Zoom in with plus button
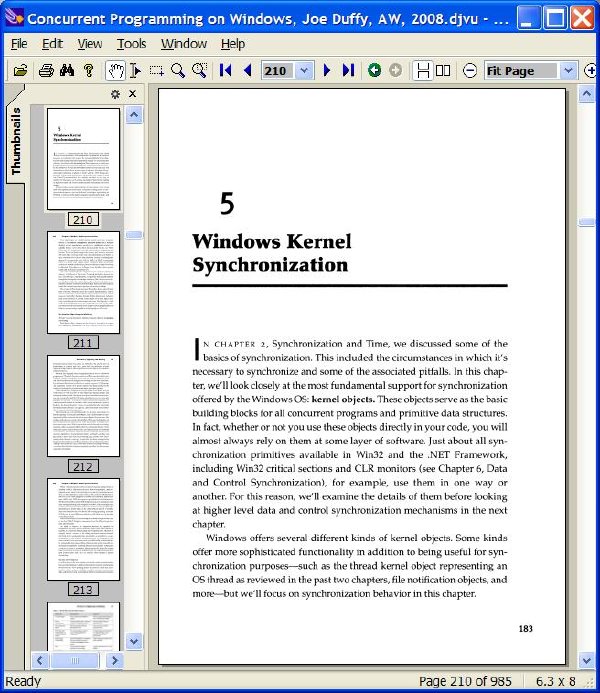600x693 pixels. pyautogui.click(x=591, y=71)
